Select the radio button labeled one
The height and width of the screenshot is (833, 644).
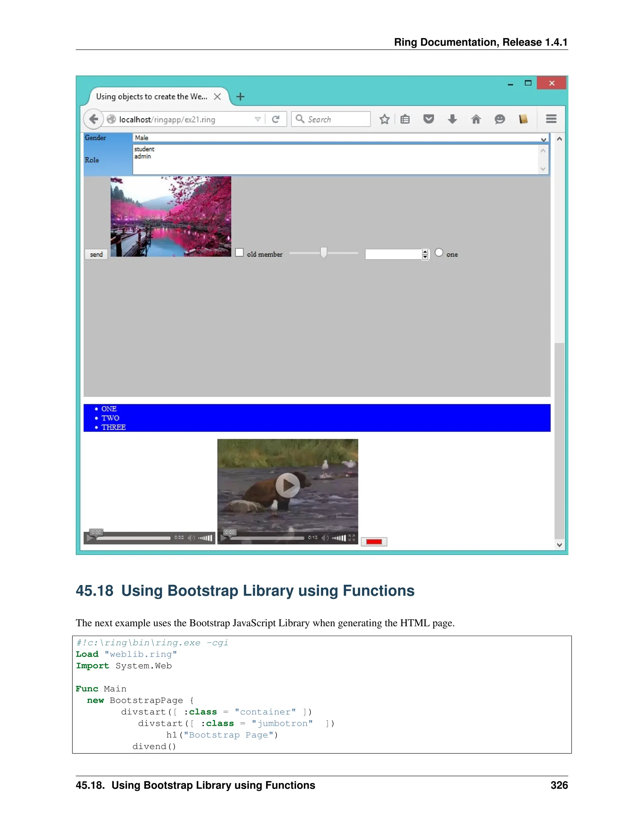point(439,252)
